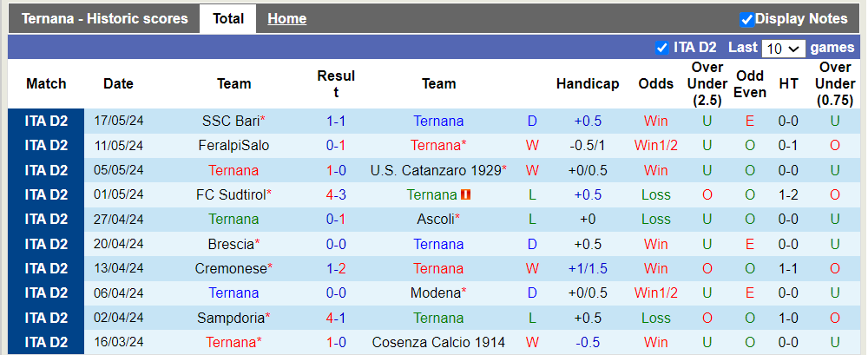Uncheck the ITA D2 league filter checkbox
The image size is (868, 355).
662,48
